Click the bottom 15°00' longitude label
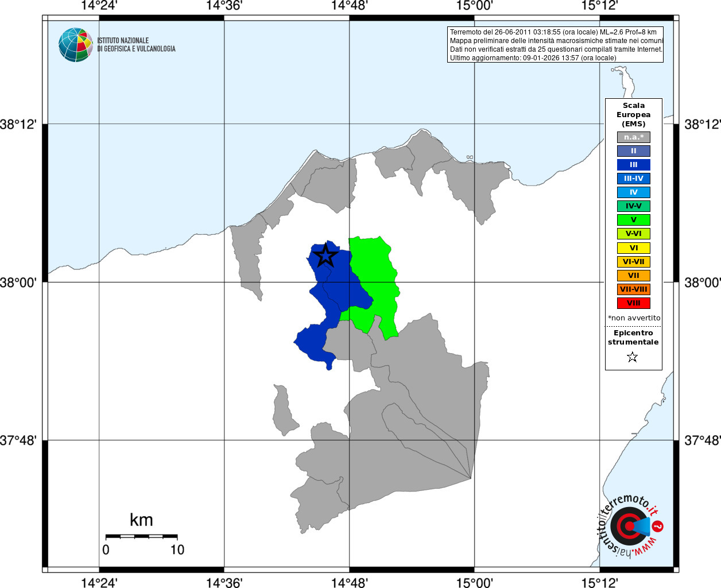Viewport: 721px width, 588px height. [475, 583]
